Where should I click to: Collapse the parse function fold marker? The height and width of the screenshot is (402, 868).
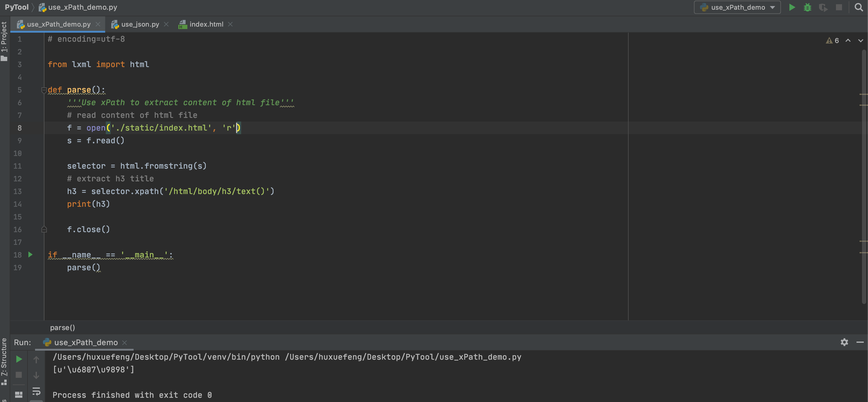click(x=44, y=90)
